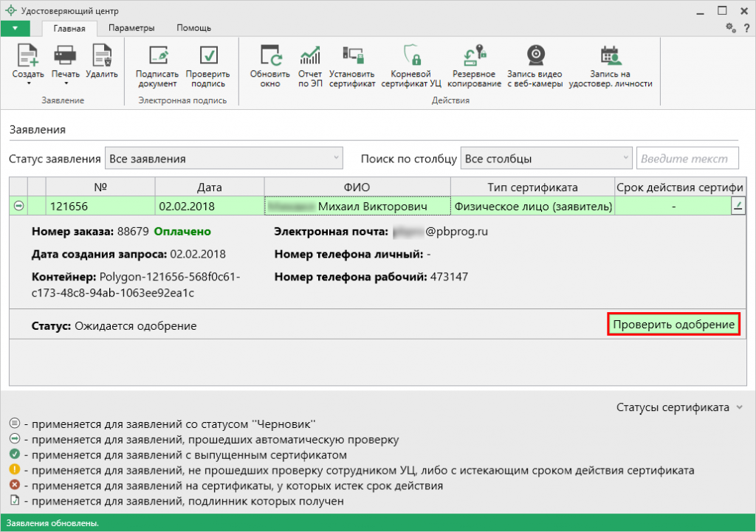The height and width of the screenshot is (532, 756).
Task: Collapse the expanded row 121656
Action: [18, 207]
